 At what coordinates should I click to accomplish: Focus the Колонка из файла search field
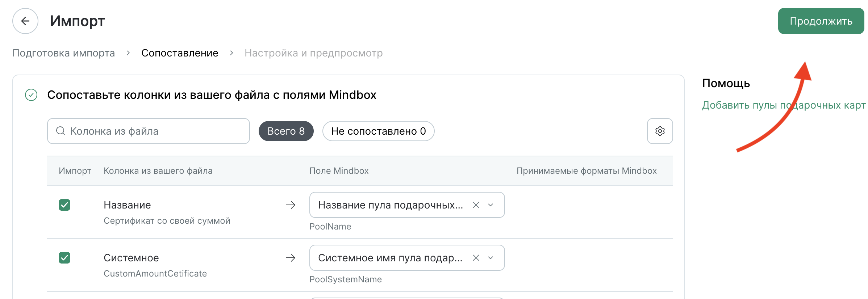point(149,131)
